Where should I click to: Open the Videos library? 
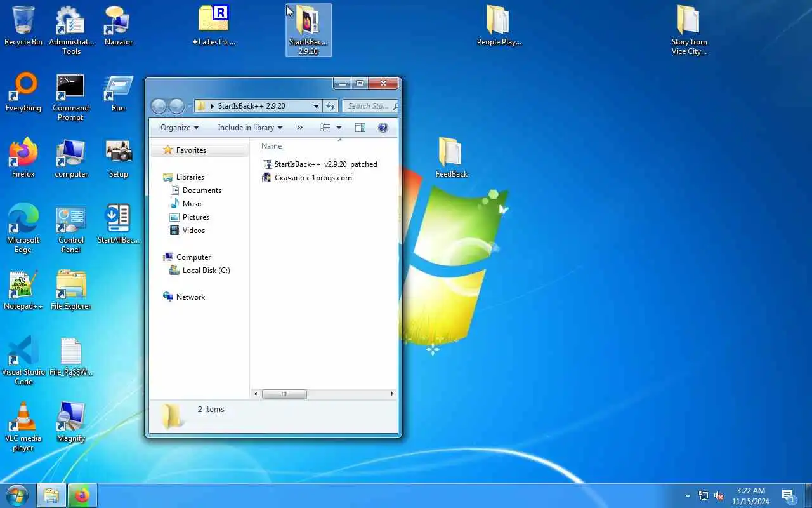pyautogui.click(x=187, y=231)
